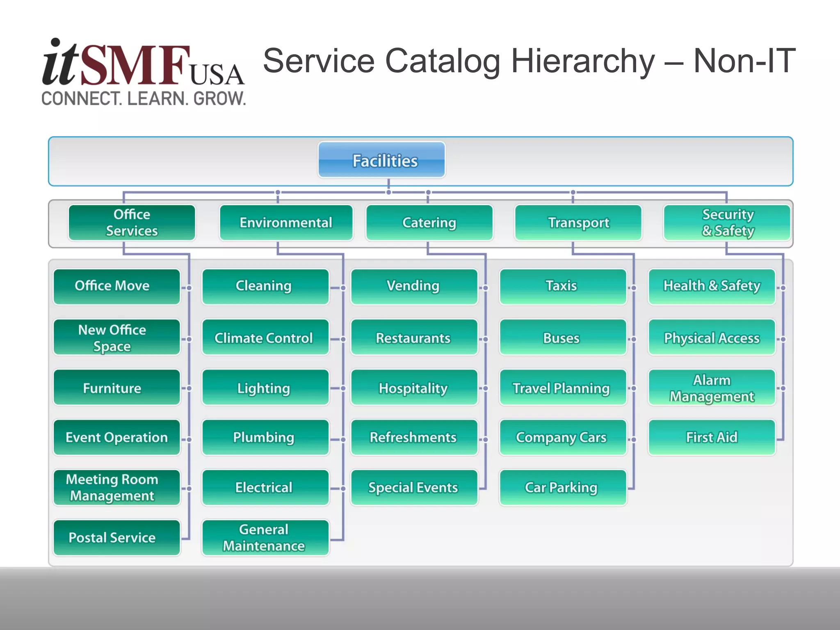Open the Event Operation box
Screen dimensions: 840x630
tap(116, 437)
